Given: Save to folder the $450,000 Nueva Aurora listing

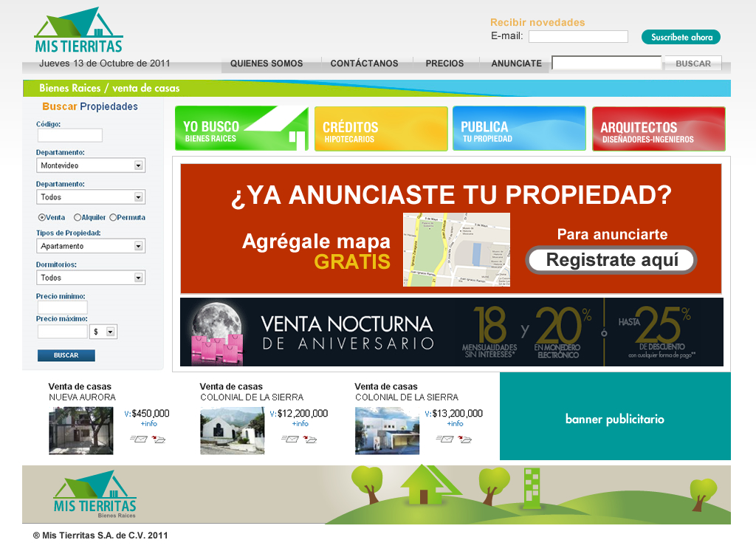Looking at the screenshot, I should pyautogui.click(x=158, y=439).
